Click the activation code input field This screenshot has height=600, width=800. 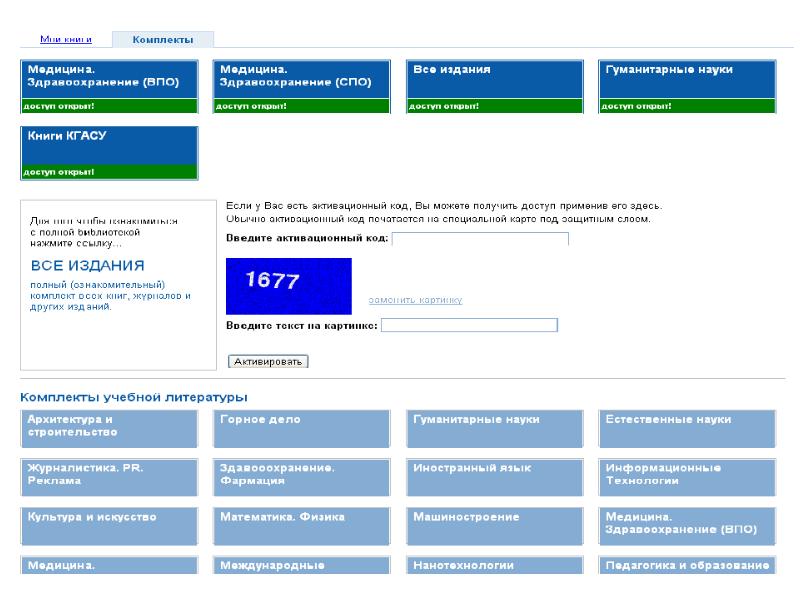(480, 239)
